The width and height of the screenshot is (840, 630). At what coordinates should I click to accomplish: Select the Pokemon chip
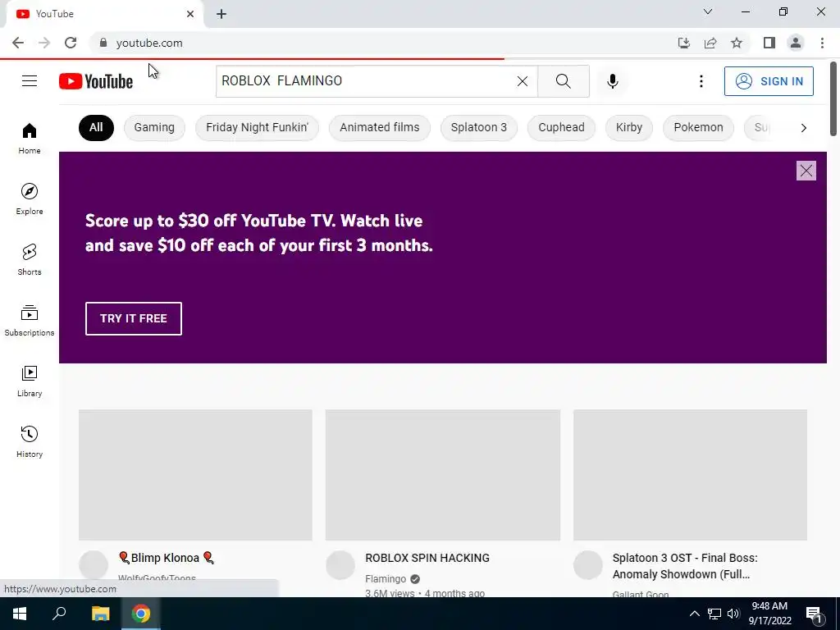pos(698,127)
